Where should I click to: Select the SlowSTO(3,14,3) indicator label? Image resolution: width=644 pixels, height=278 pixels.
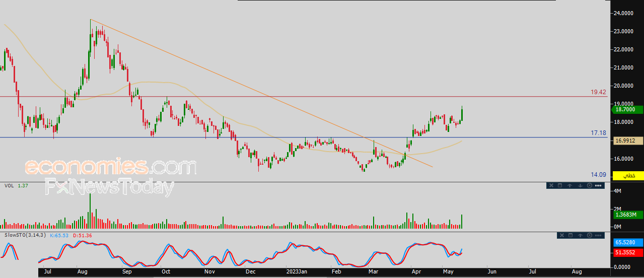(25, 235)
